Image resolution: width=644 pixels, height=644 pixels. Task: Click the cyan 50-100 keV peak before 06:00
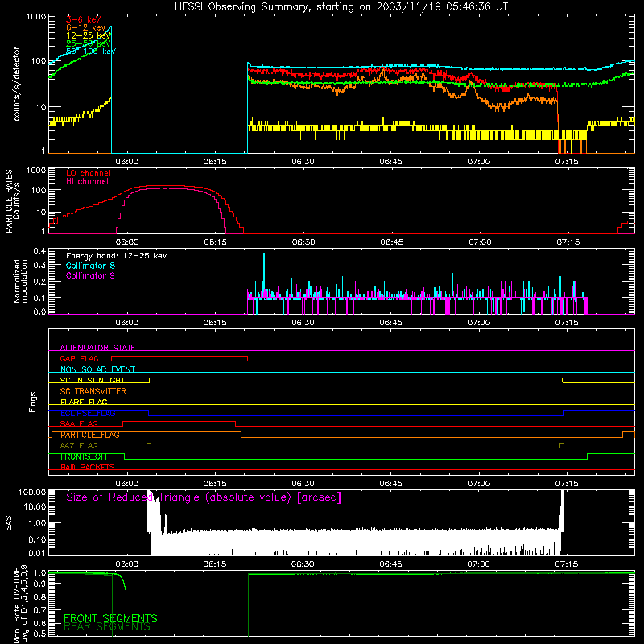(x=110, y=27)
